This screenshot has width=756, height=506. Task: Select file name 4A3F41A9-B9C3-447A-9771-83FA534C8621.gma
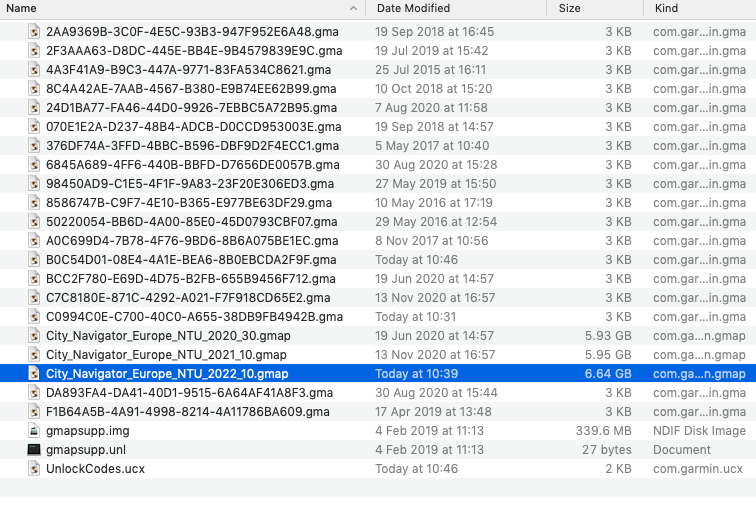[x=189, y=70]
